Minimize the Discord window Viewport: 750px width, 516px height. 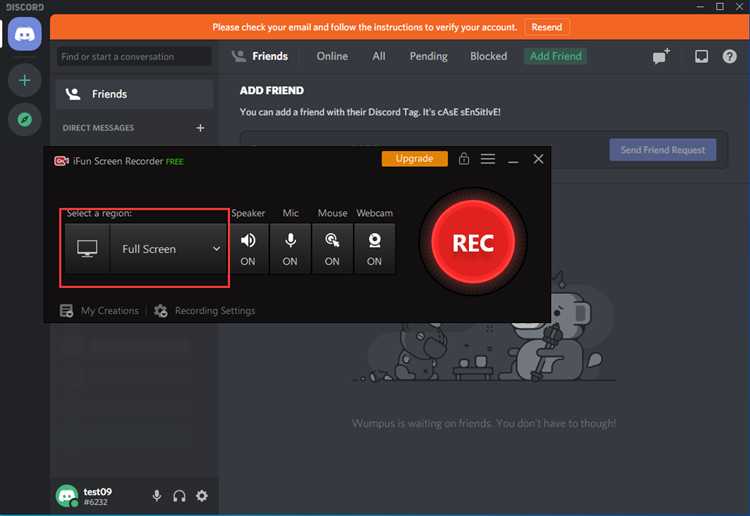(700, 7)
